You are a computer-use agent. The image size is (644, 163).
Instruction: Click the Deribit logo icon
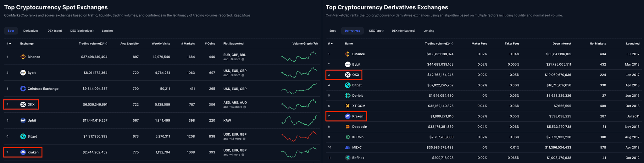tap(347, 95)
